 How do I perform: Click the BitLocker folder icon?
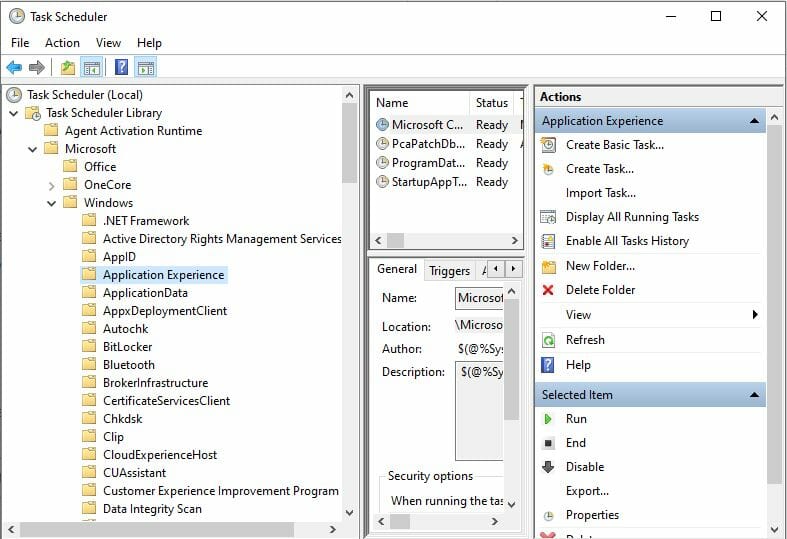(x=89, y=346)
